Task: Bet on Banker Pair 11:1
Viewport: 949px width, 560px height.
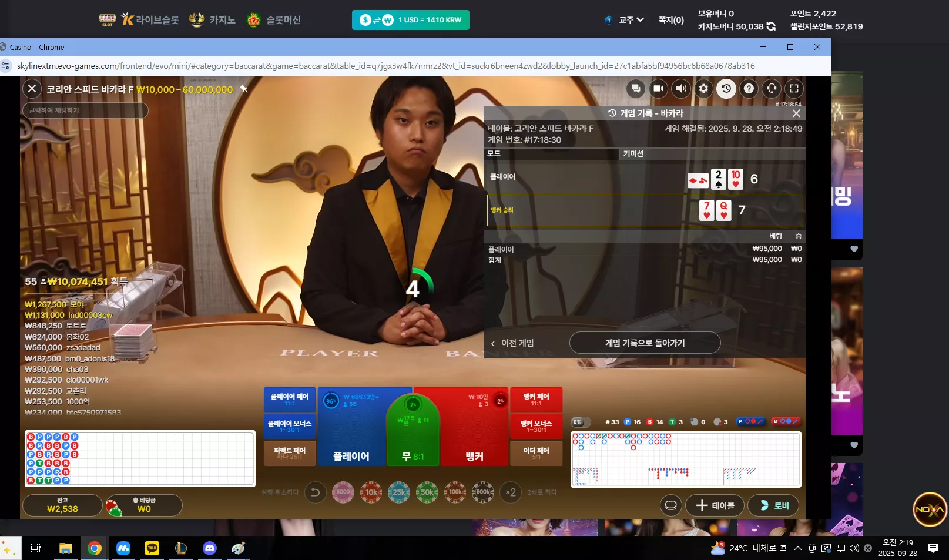Action: (536, 400)
